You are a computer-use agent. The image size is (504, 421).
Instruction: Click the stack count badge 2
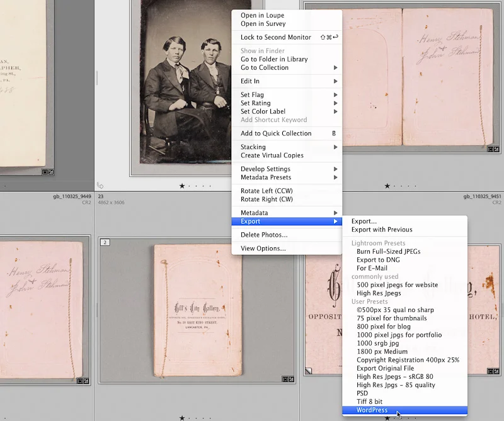click(105, 242)
